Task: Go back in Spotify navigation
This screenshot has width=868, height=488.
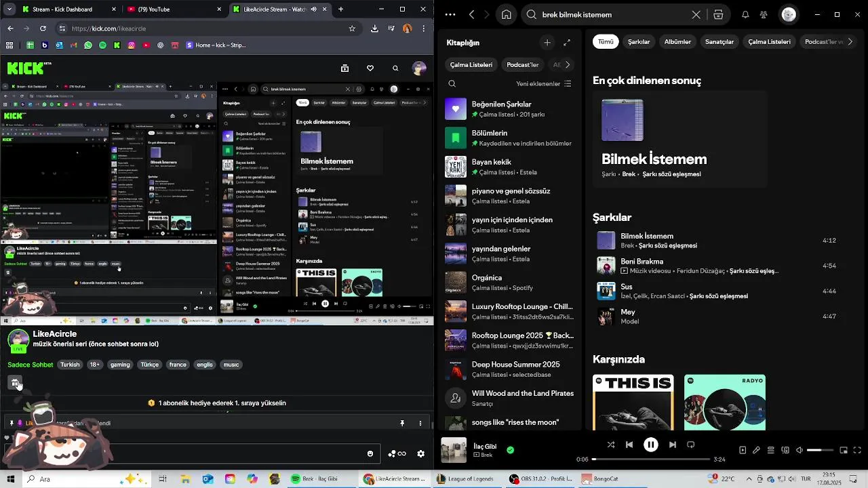Action: (x=471, y=15)
